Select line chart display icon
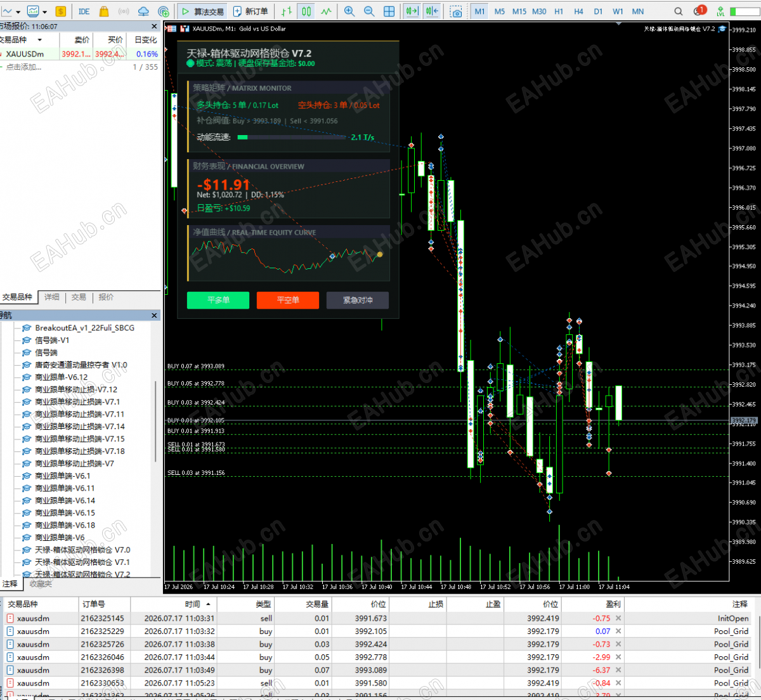The width and height of the screenshot is (761, 700). pos(326,11)
